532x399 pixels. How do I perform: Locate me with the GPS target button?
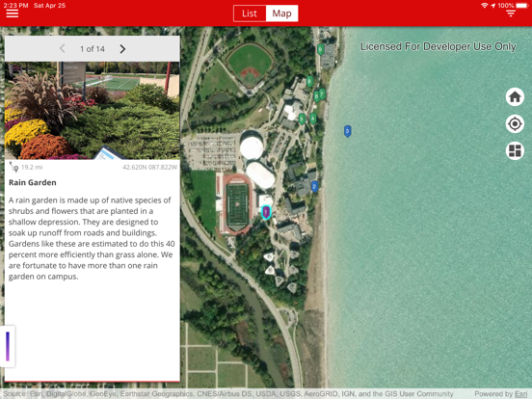[x=515, y=123]
